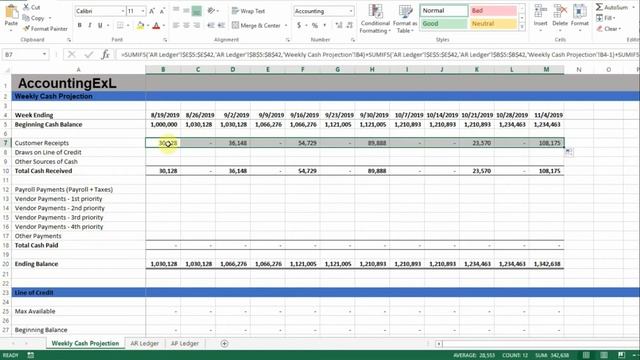This screenshot has height=360, width=640.
Task: Switch to the AP Ledger sheet
Action: [x=184, y=343]
